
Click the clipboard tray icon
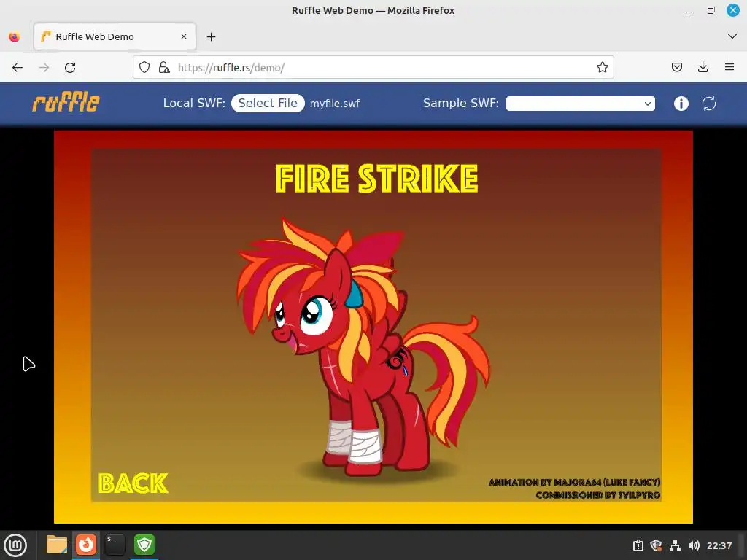point(638,545)
